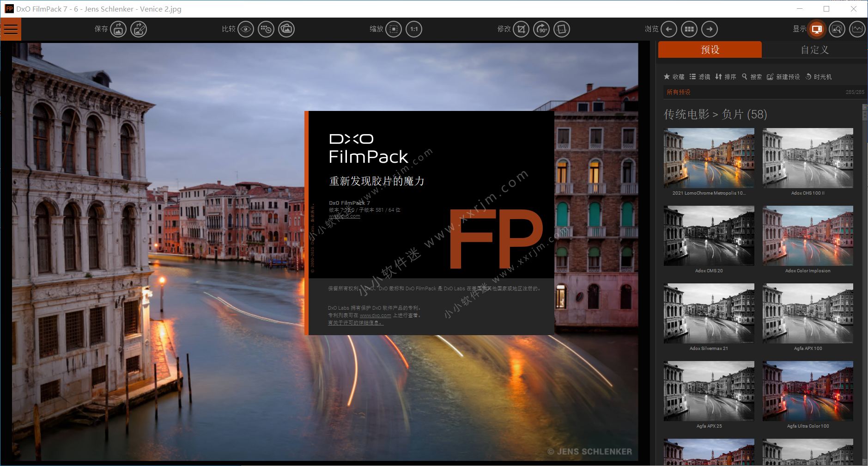Viewport: 868px width, 466px height.
Task: Toggle the loupe magnifier display button
Action: [x=837, y=29]
